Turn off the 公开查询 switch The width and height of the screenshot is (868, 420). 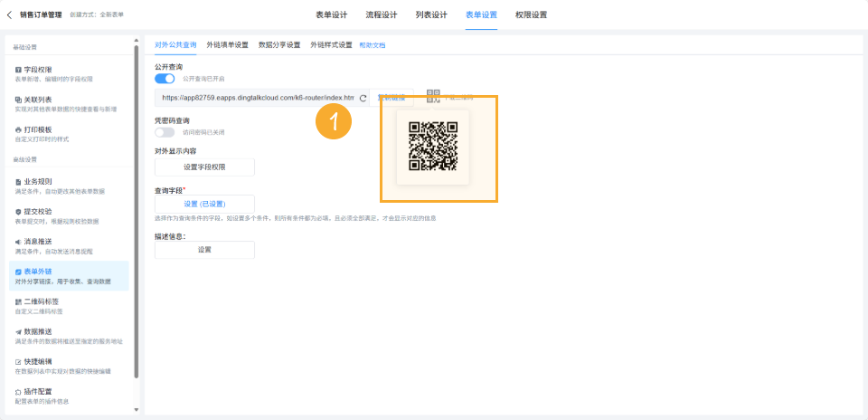coord(165,79)
